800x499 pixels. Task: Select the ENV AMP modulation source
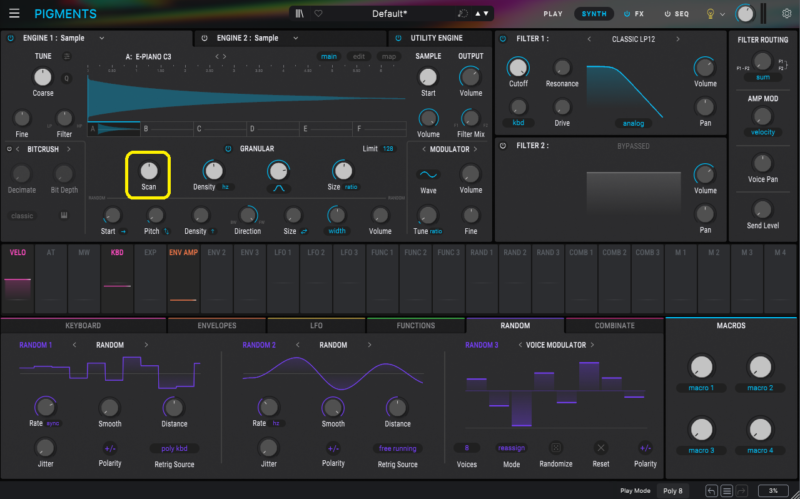183,280
